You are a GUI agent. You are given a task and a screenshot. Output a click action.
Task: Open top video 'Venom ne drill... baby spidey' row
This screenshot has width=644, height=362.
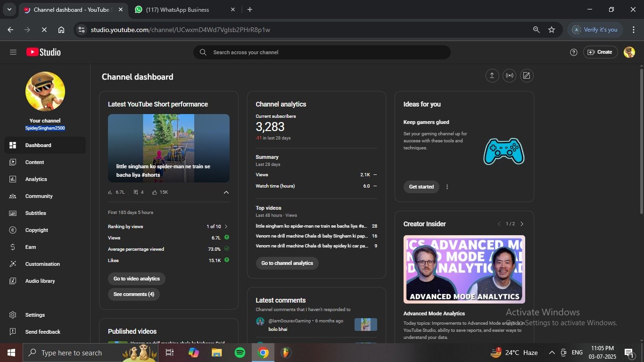point(316,246)
